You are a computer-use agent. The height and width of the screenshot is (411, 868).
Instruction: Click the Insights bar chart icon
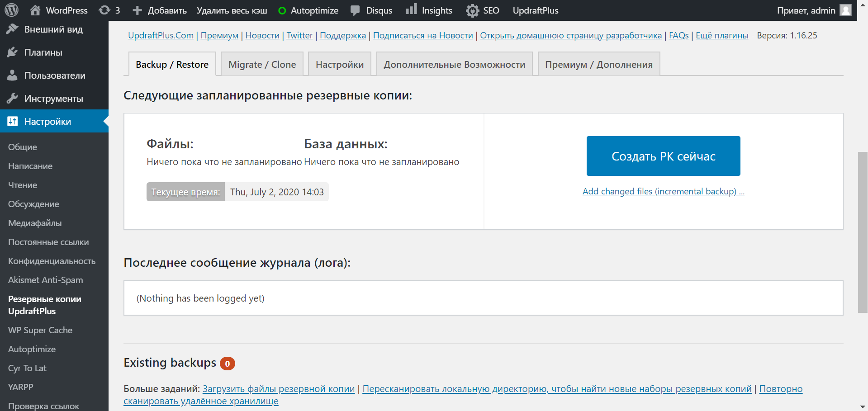coord(411,9)
